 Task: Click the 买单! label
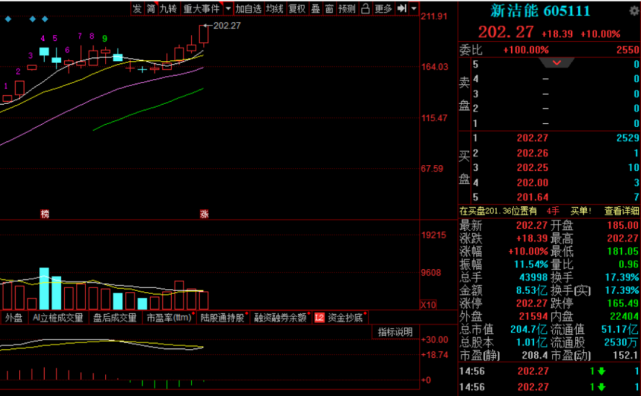(x=581, y=211)
